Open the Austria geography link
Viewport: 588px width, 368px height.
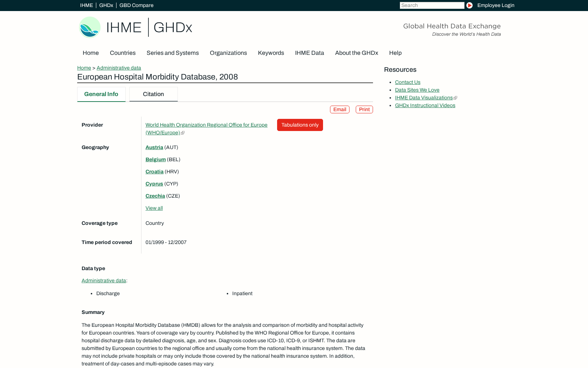pyautogui.click(x=154, y=147)
